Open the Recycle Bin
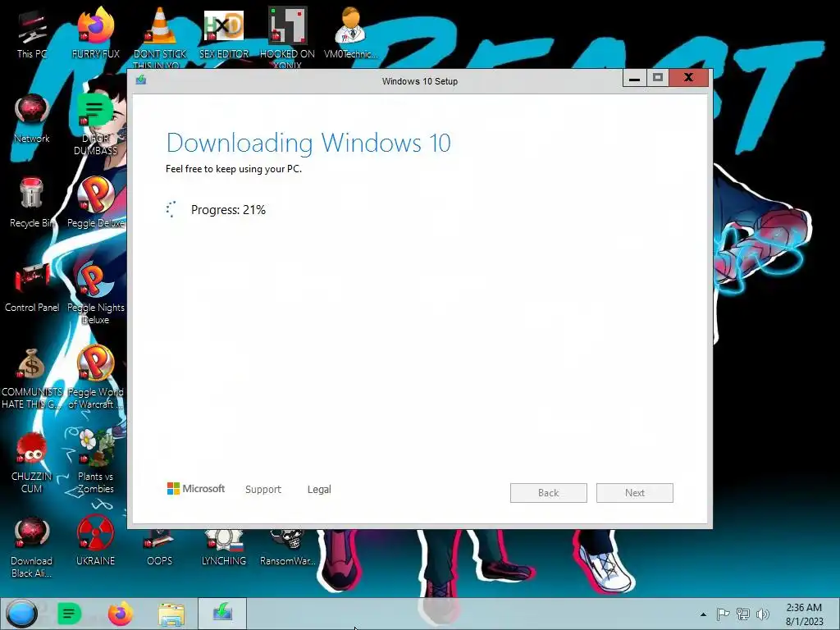 [32, 203]
